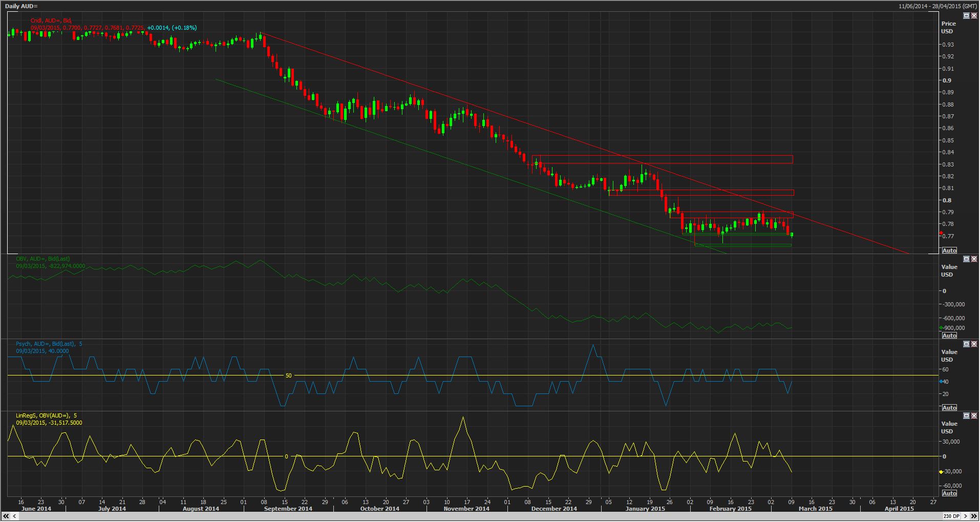Toggle Auto scale on the LinRegS axis
This screenshot has height=522, width=980.
[x=949, y=493]
